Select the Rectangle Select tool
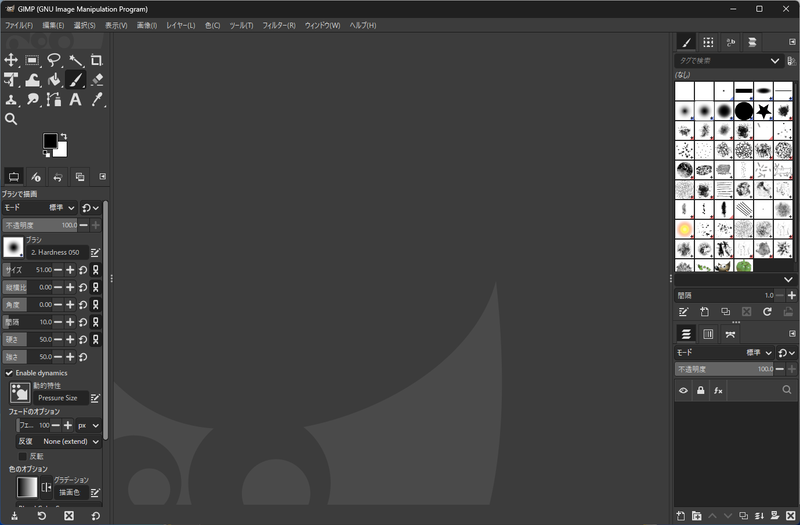The width and height of the screenshot is (800, 525). click(x=32, y=60)
